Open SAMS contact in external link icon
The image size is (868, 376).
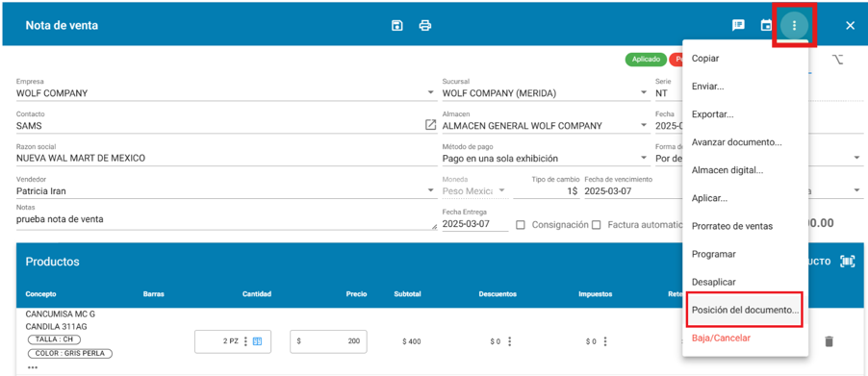point(430,125)
